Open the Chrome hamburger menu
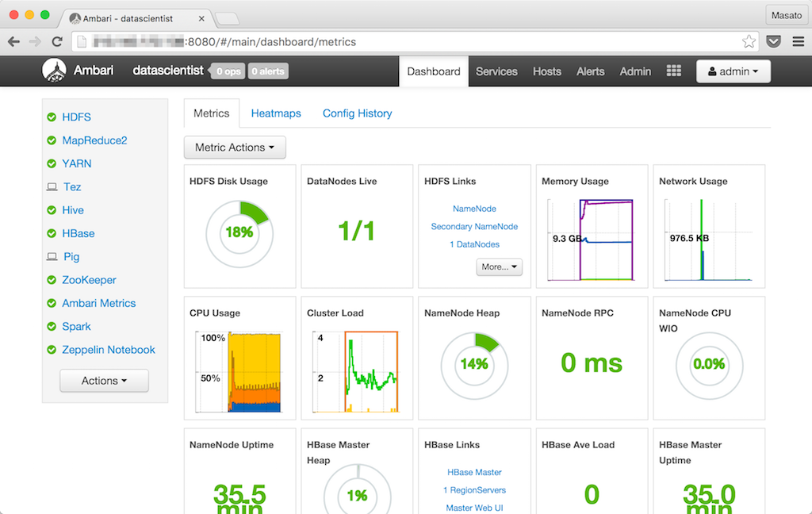 coord(798,41)
